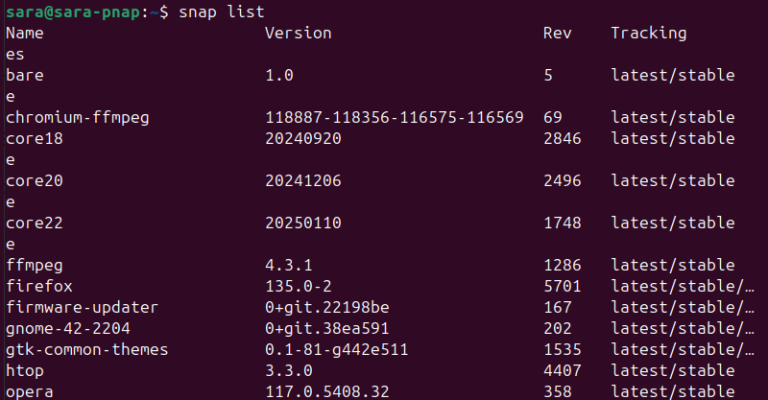The image size is (768, 400).
Task: Click the gnome-42-2204 package name
Action: (x=67, y=328)
